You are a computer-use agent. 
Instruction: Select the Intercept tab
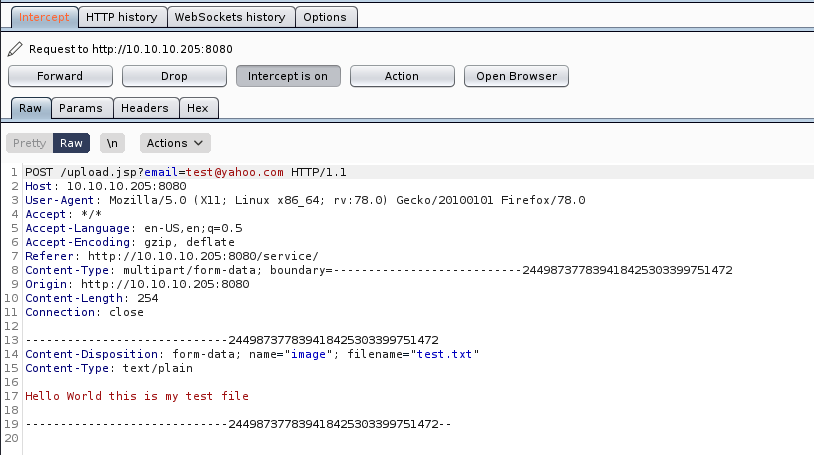tap(44, 17)
